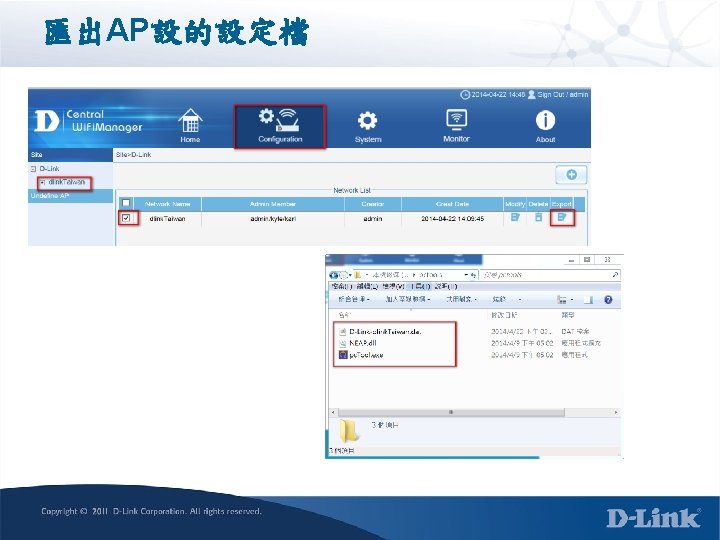This screenshot has width=720, height=540.
Task: Click Modify icon for dlinkTaiwan network
Action: 515,217
